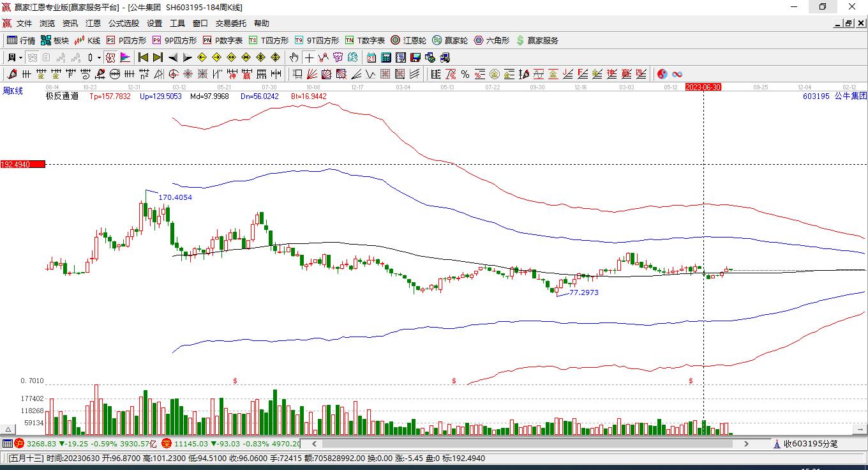
Task: Launch the 赢家轮 wheel tool
Action: (x=450, y=40)
